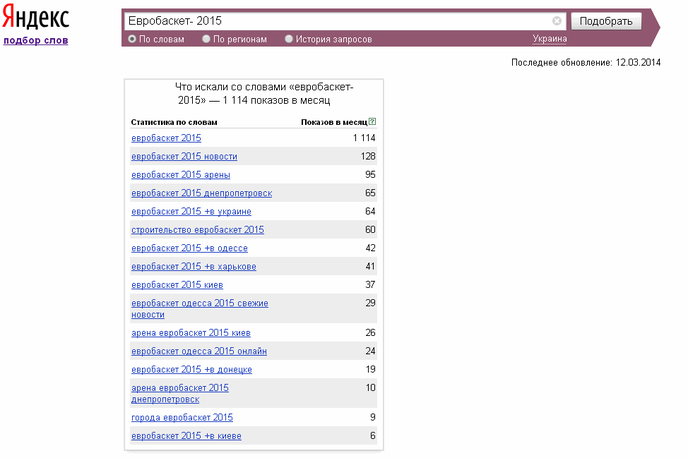
Task: Open the арена евробаскет 2015 киев link
Action: pos(191,333)
